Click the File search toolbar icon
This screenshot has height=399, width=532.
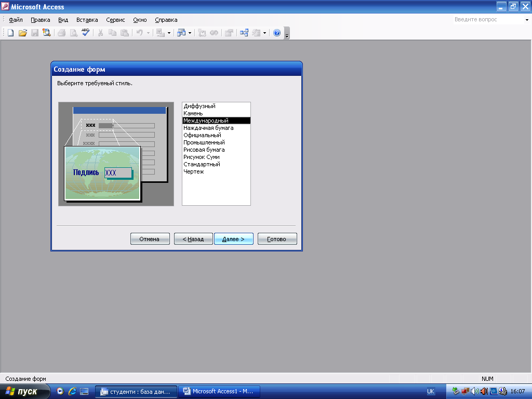[46, 33]
